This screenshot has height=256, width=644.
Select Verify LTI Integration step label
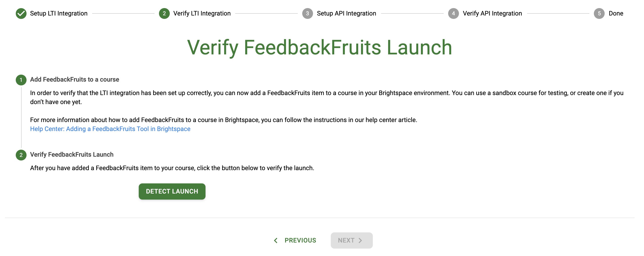coord(202,13)
